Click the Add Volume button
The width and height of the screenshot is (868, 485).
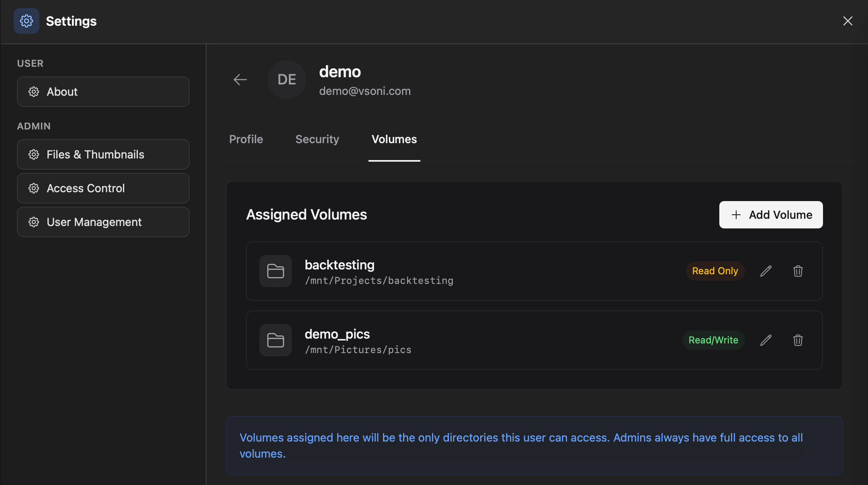770,215
